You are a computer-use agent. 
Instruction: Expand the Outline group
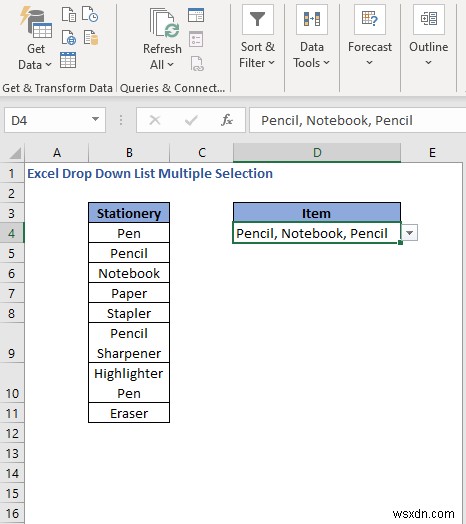(429, 53)
